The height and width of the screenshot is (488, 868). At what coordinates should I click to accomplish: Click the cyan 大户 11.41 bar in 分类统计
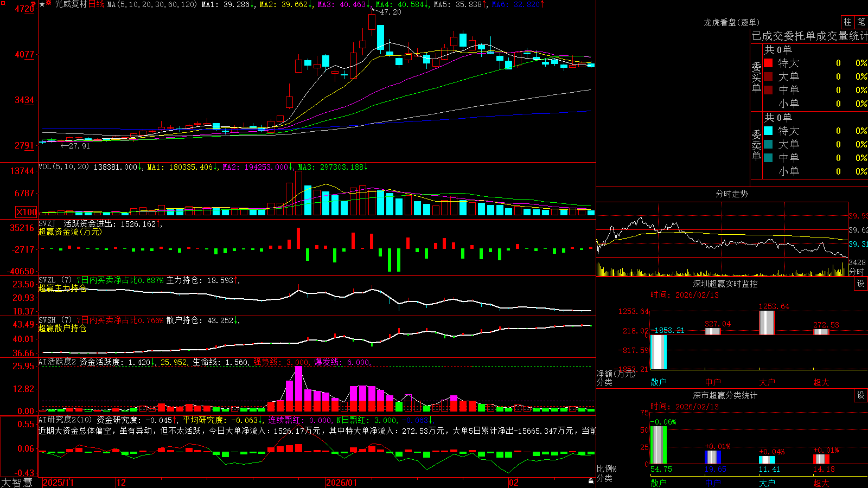coord(767,460)
